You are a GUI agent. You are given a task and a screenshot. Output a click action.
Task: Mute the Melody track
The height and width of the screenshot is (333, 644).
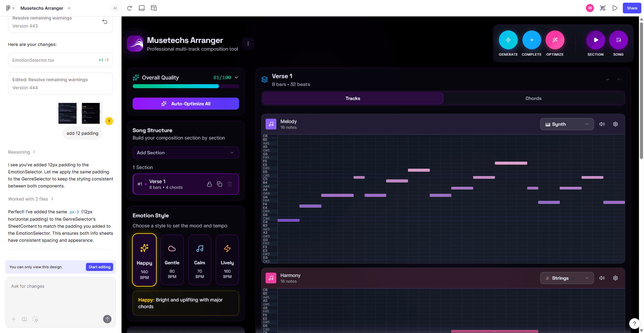point(602,124)
